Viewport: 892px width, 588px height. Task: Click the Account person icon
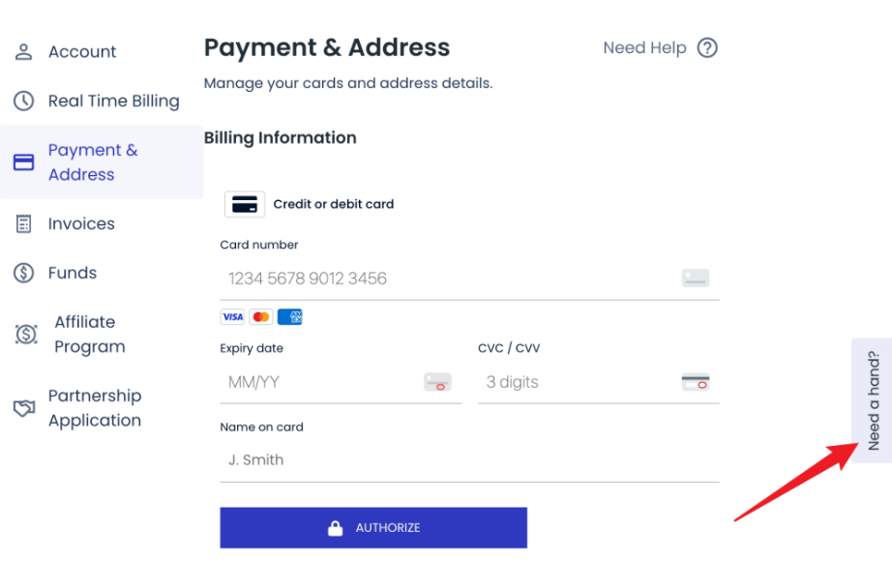tap(24, 52)
